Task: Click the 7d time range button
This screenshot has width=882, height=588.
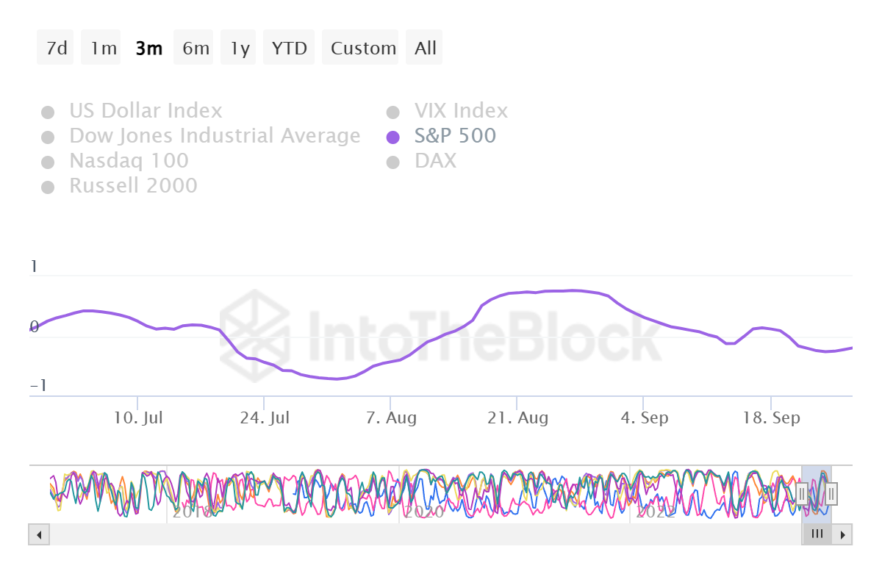Action: click(54, 47)
